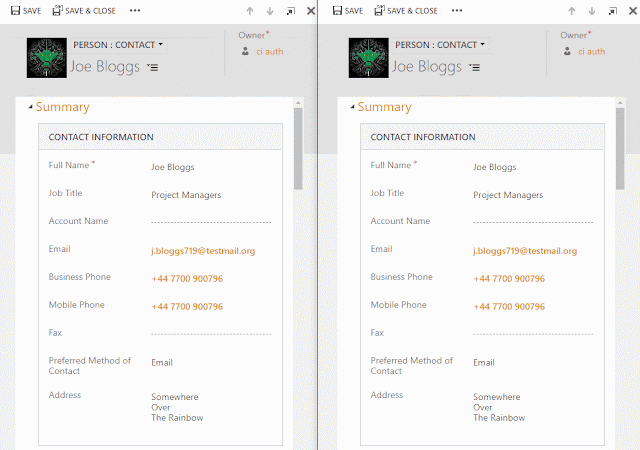Open the left panel's more commands ellipsis
This screenshot has width=640, height=450.
point(135,10)
